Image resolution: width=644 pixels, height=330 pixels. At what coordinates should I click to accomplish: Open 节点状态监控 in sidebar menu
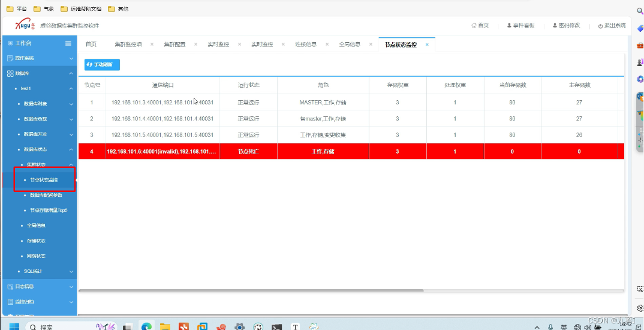[44, 179]
